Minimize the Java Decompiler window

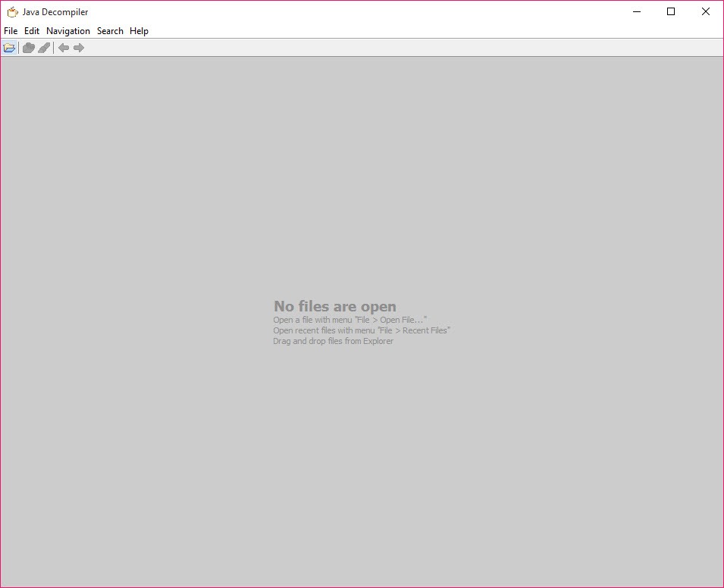tap(637, 11)
